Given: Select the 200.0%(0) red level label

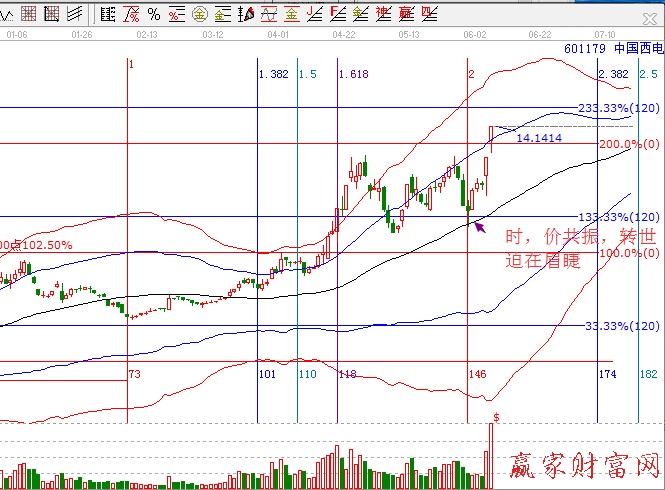Looking at the screenshot, I should tap(628, 144).
